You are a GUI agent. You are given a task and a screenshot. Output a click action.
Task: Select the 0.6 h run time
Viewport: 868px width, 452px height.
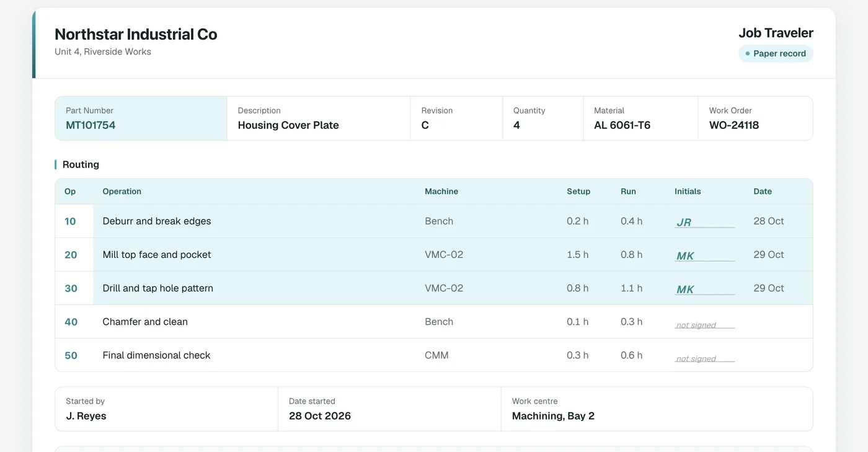[631, 355]
